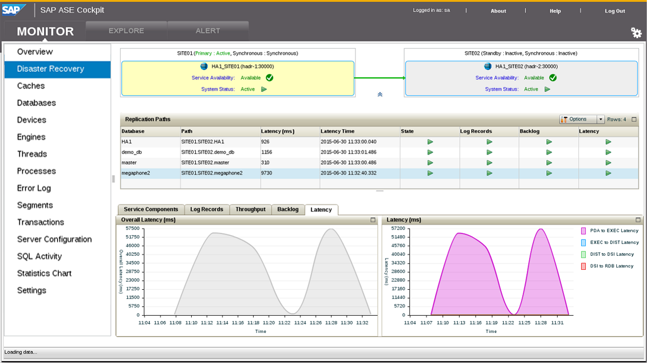Maximize the Replication Paths panel

click(634, 119)
